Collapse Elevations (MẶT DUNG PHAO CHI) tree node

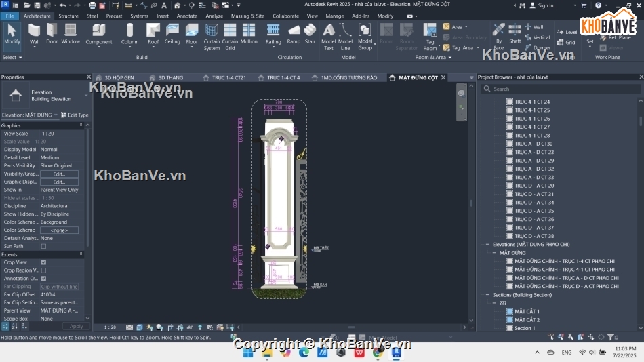point(487,245)
